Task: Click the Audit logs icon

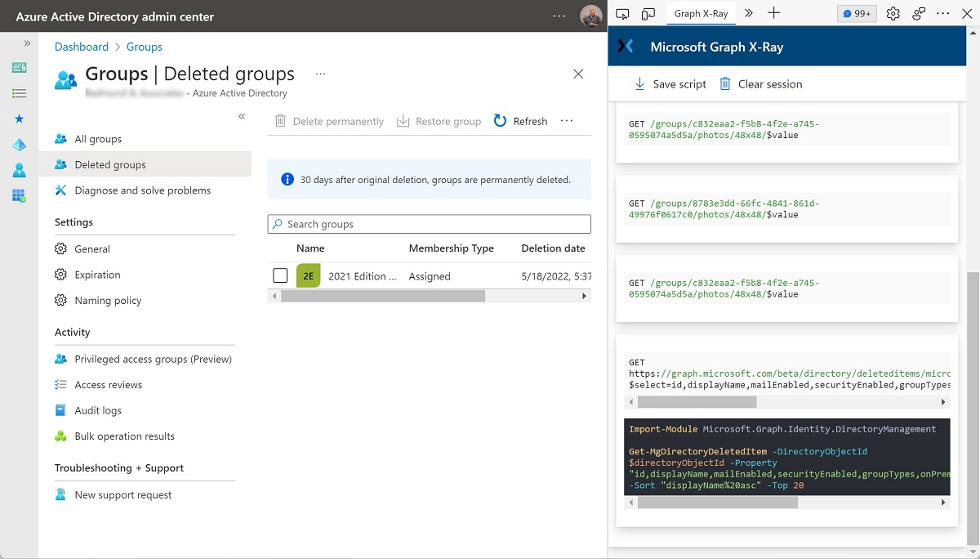Action: pos(60,410)
